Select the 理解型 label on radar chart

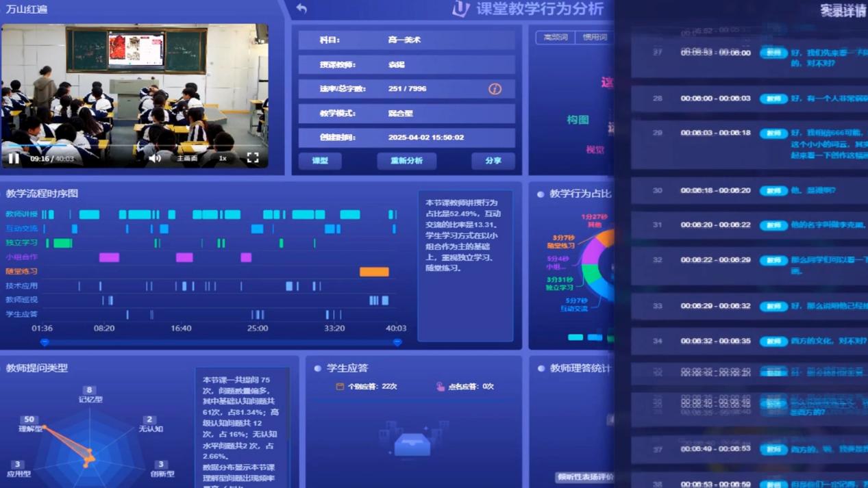pyautogui.click(x=30, y=429)
